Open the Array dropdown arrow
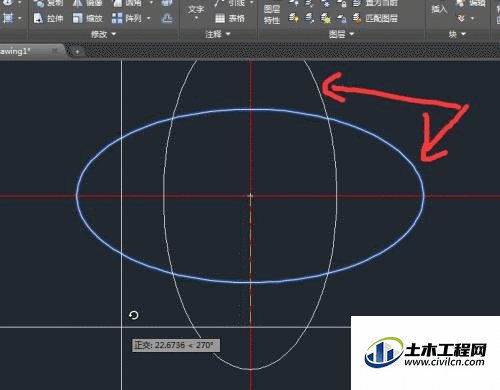The width and height of the screenshot is (500, 390). [x=149, y=18]
